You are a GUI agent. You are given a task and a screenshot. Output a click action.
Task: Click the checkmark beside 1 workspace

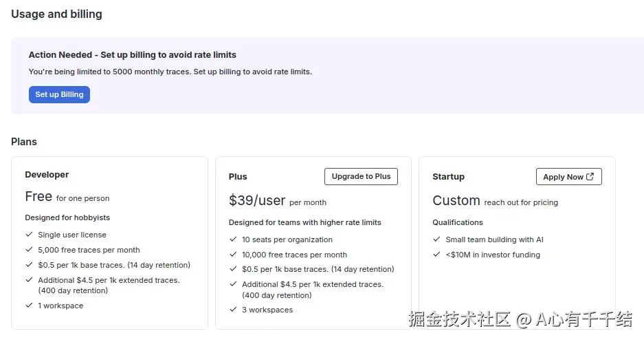[x=29, y=306]
